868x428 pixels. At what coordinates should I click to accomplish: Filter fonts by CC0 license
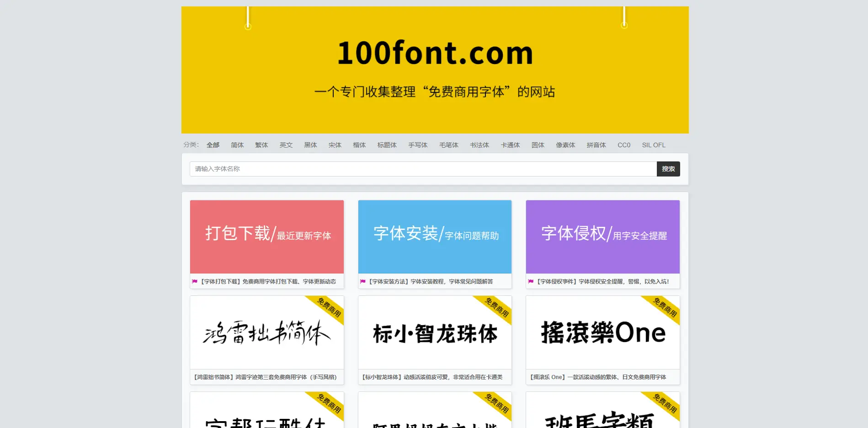click(624, 145)
